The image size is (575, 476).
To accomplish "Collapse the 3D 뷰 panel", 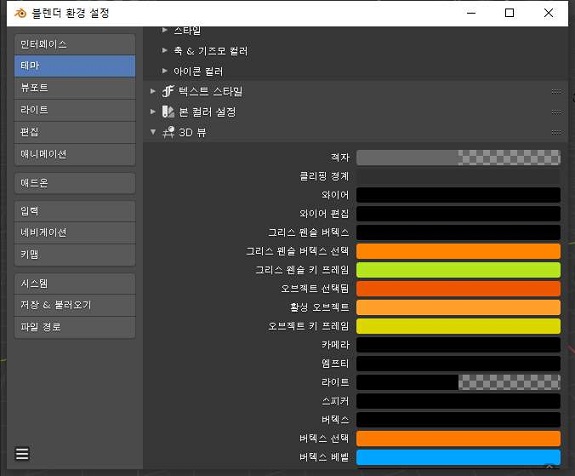I will pyautogui.click(x=153, y=132).
